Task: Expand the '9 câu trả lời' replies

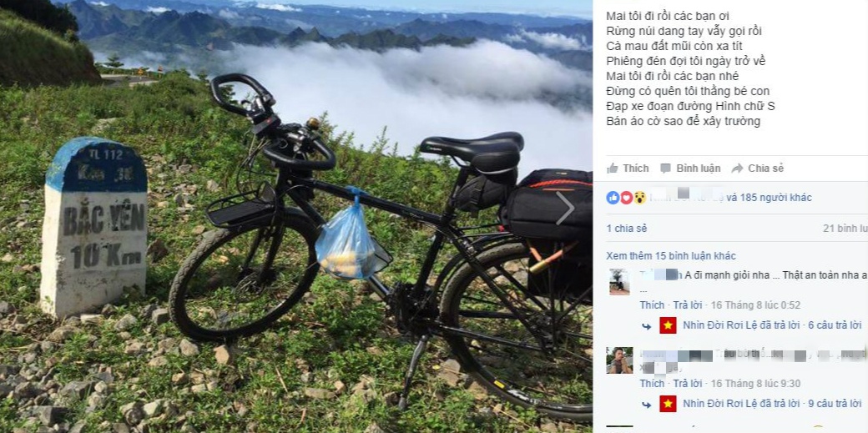Action: coord(834,404)
